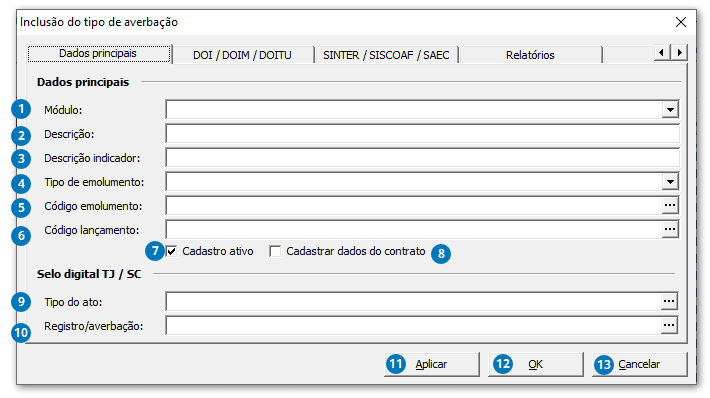Uncheck the Cadastro ativo checkbox
This screenshot has width=710, height=398.
point(171,251)
